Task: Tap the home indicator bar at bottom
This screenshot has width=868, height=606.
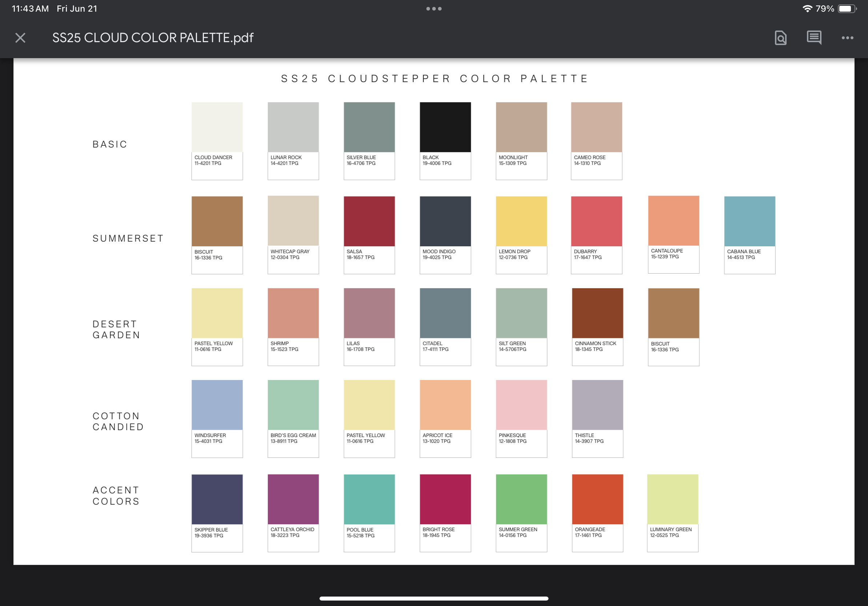Action: [x=434, y=598]
